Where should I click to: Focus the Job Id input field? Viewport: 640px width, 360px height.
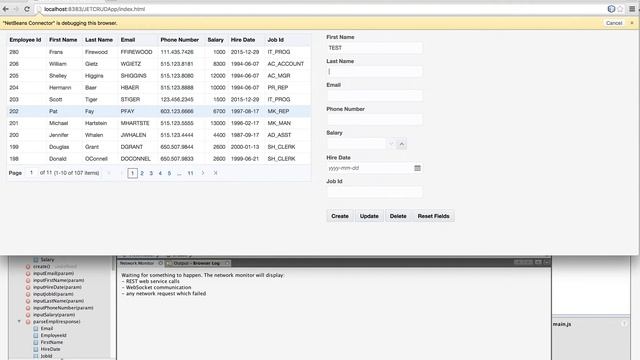coord(374,192)
